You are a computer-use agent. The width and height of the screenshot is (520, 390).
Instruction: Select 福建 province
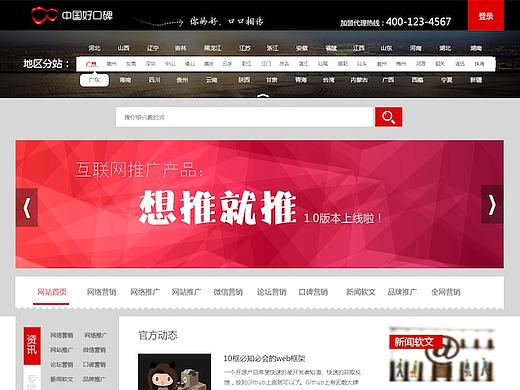(x=331, y=48)
